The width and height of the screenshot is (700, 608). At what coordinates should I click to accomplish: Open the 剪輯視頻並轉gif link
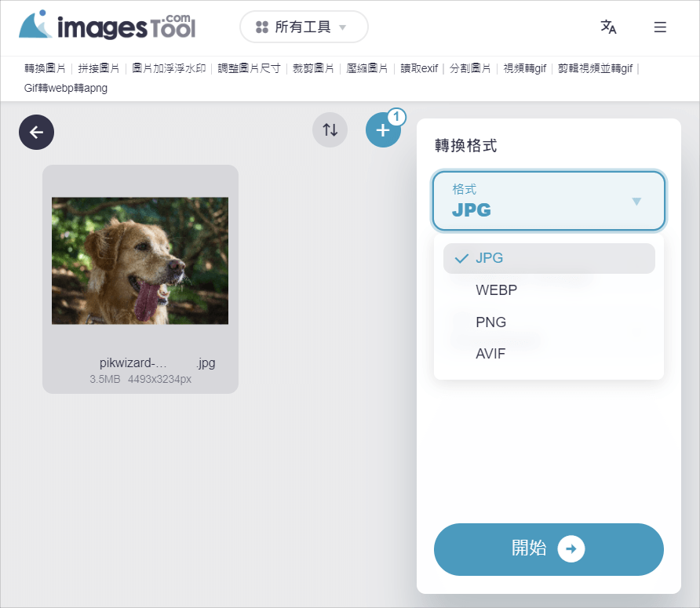tap(595, 68)
